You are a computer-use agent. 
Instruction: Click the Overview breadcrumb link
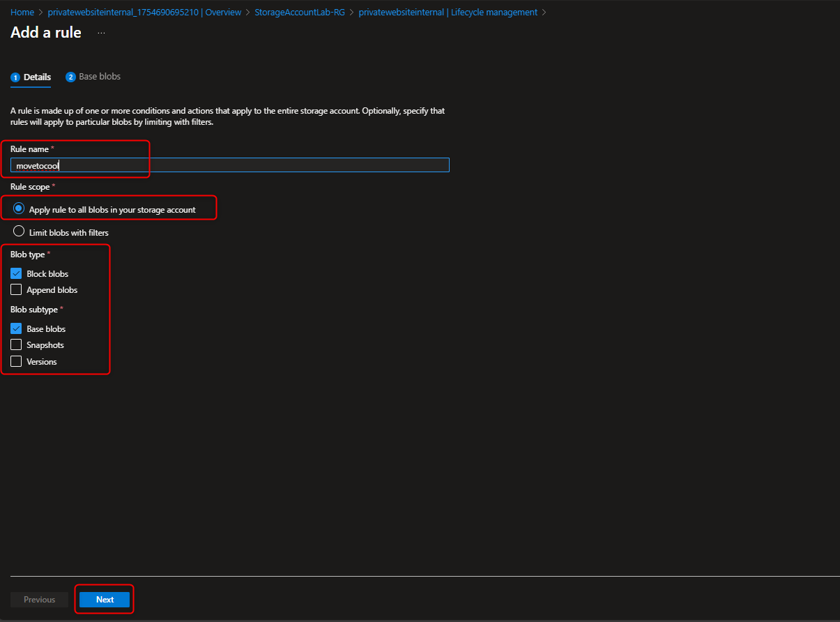coord(223,12)
